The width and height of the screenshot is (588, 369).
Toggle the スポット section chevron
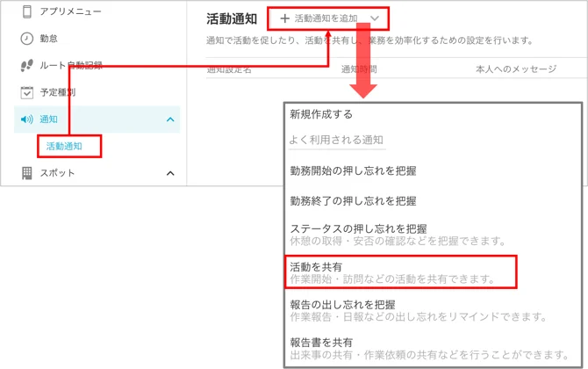tap(170, 173)
